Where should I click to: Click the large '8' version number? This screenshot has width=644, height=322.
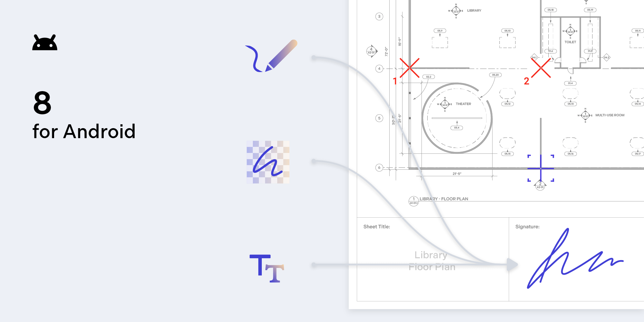[42, 103]
